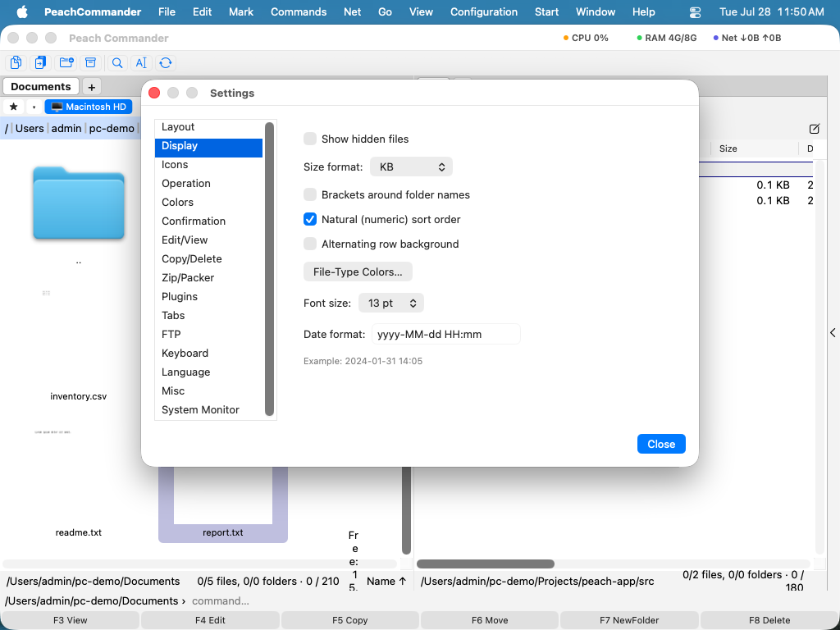Click the right panel horizontal scrollbar

[486, 564]
